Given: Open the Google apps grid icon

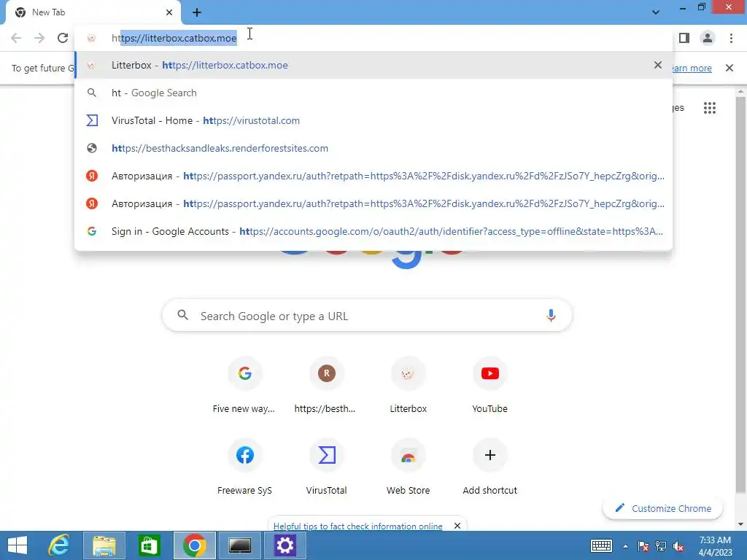Looking at the screenshot, I should [709, 108].
